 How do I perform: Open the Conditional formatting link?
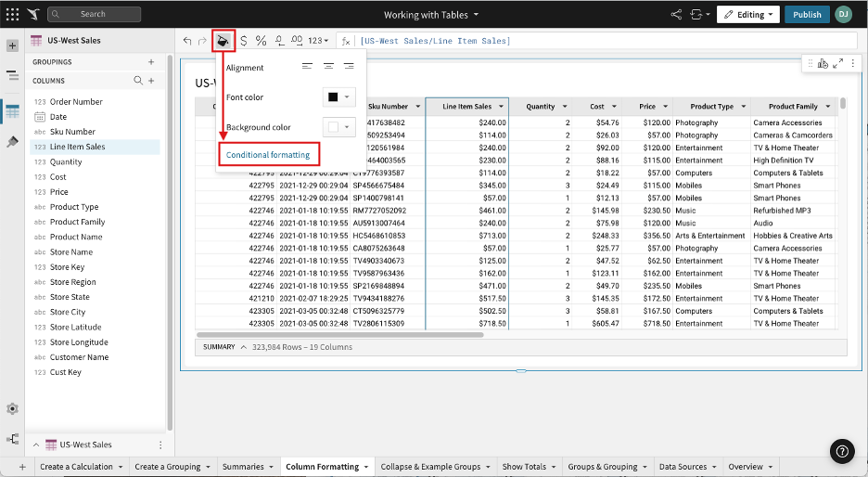click(x=268, y=154)
